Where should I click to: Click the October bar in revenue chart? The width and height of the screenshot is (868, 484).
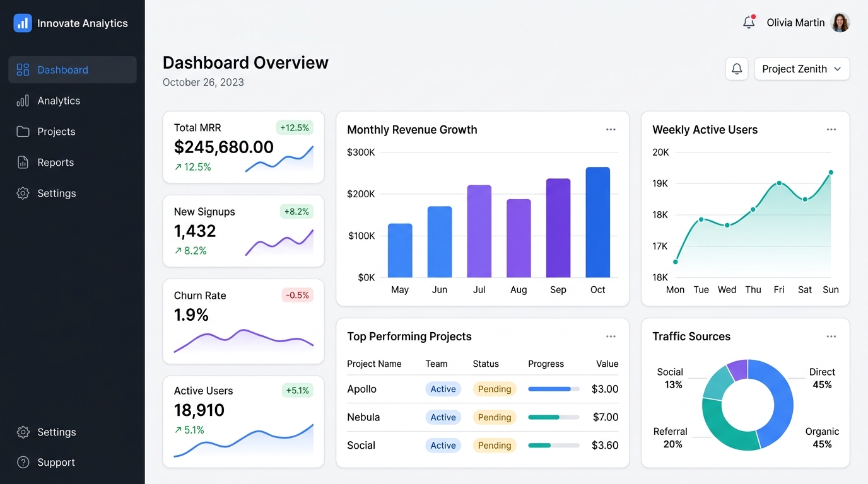[x=598, y=222]
